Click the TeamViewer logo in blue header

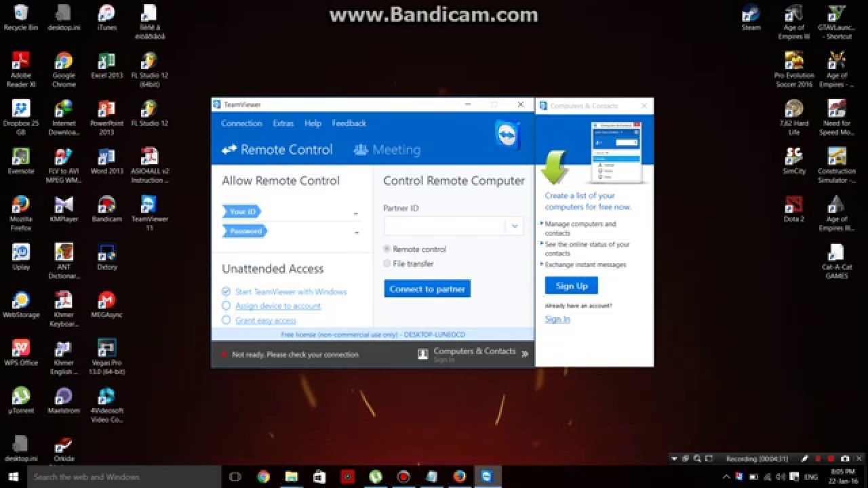507,136
